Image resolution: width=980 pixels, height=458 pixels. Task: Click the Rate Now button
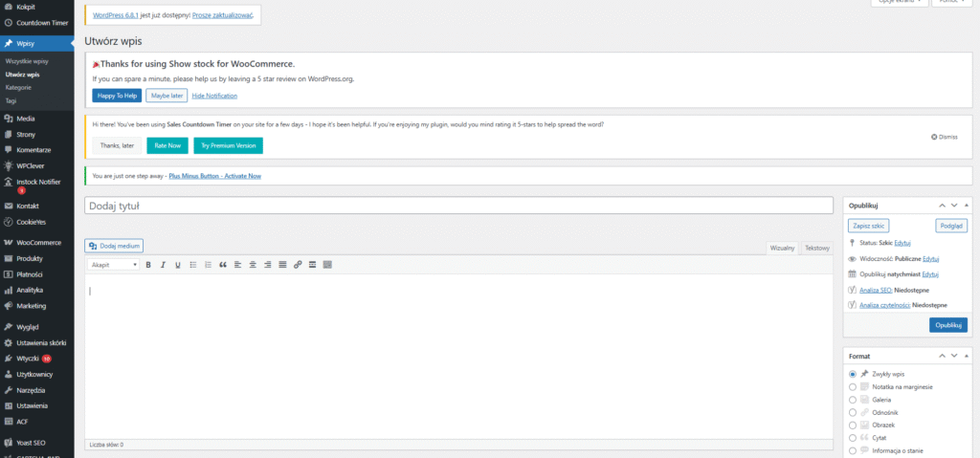coord(167,145)
